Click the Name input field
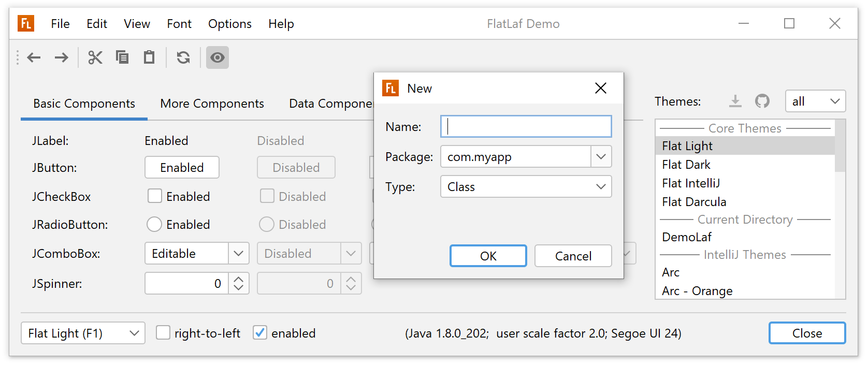Image resolution: width=868 pixels, height=365 pixels. [526, 126]
